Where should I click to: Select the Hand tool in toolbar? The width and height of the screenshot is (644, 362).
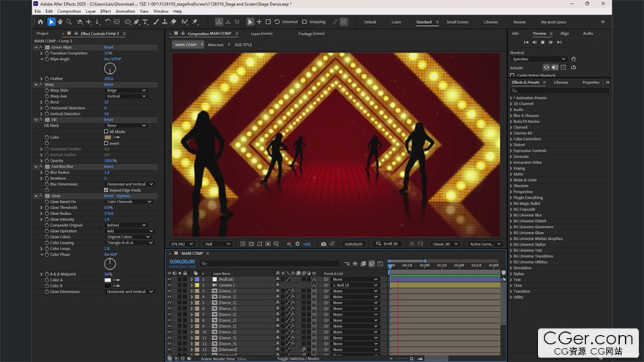click(x=61, y=22)
